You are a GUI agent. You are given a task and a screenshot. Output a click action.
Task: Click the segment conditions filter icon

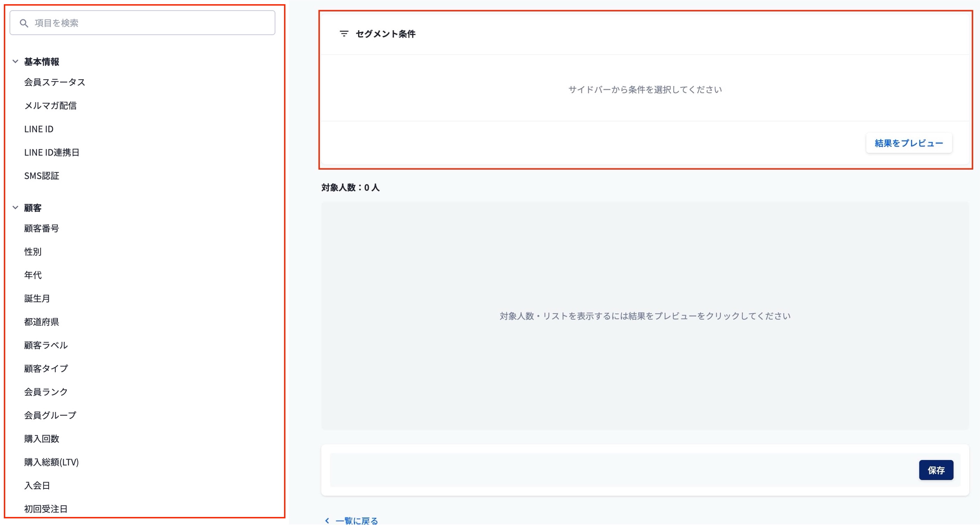(343, 34)
